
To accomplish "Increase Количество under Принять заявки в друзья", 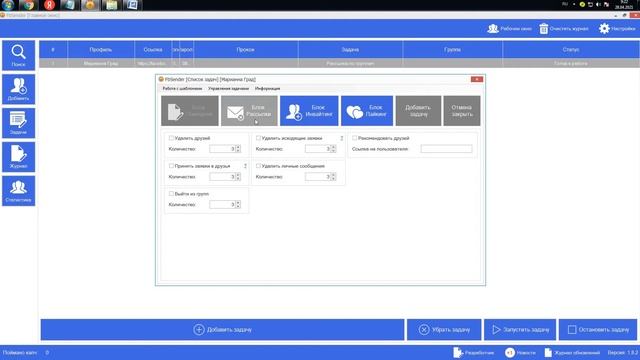I will click(x=238, y=175).
